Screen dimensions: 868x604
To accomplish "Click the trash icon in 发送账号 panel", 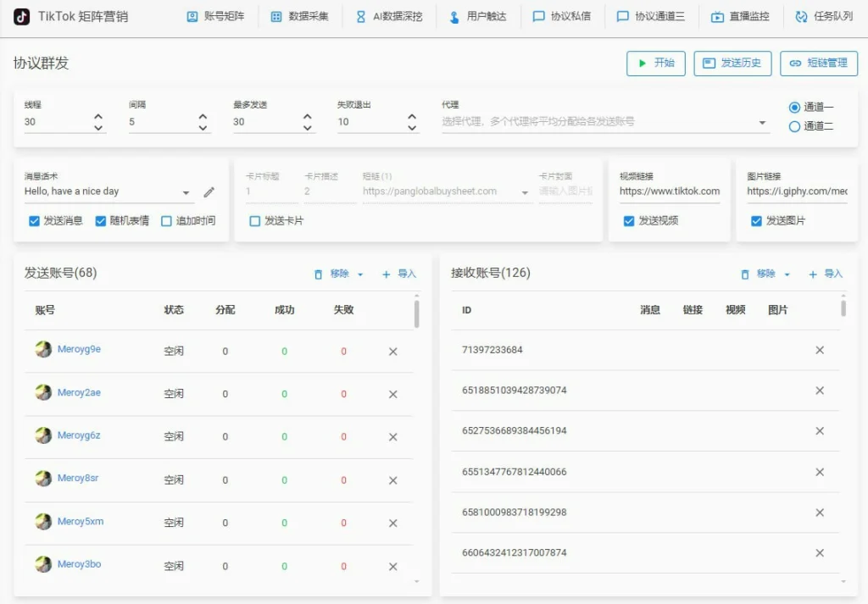I will (319, 274).
